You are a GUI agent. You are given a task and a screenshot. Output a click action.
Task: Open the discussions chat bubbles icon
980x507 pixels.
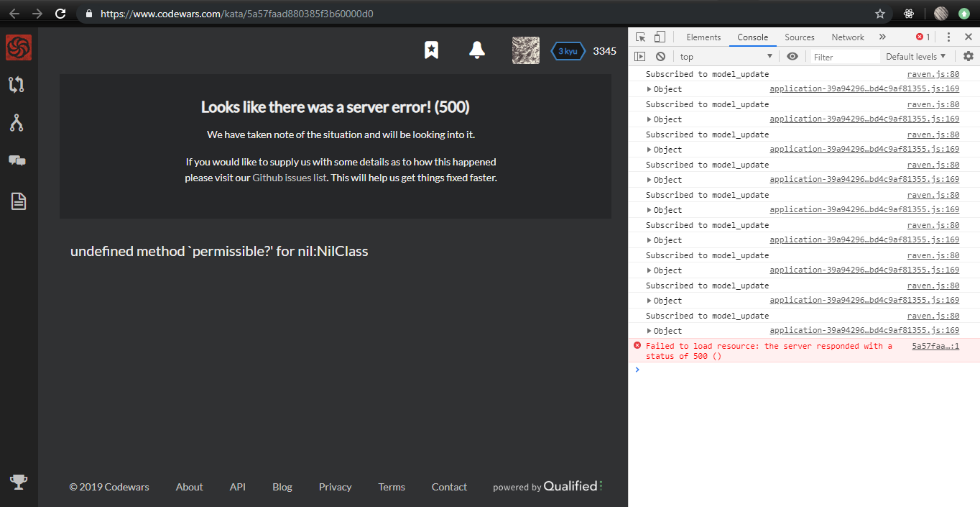point(19,160)
